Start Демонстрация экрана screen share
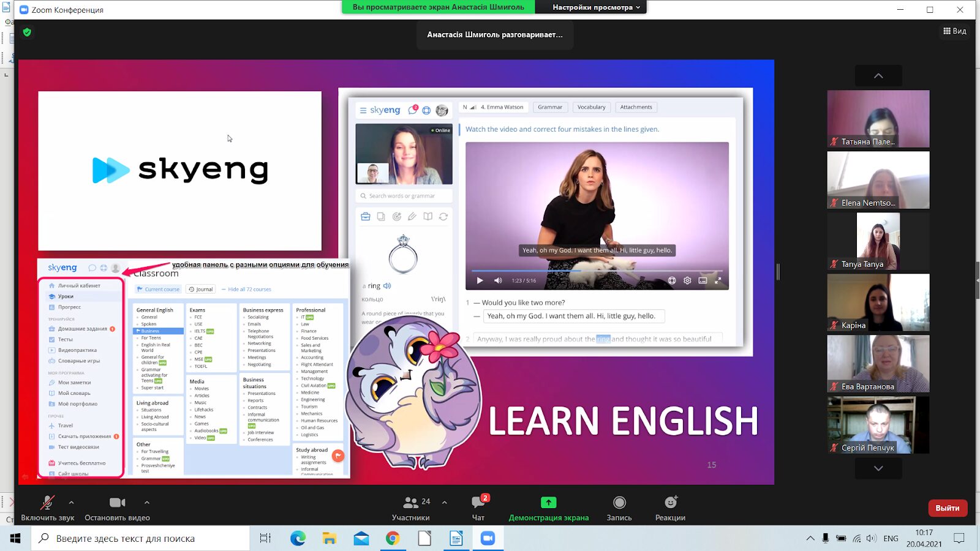 (548, 508)
